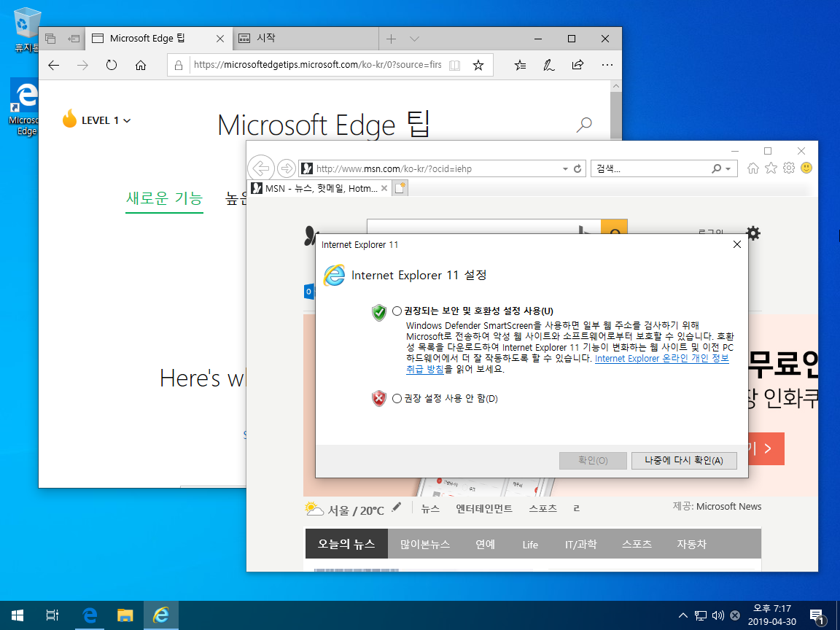Click search magnifier on Edge tips page

584,125
